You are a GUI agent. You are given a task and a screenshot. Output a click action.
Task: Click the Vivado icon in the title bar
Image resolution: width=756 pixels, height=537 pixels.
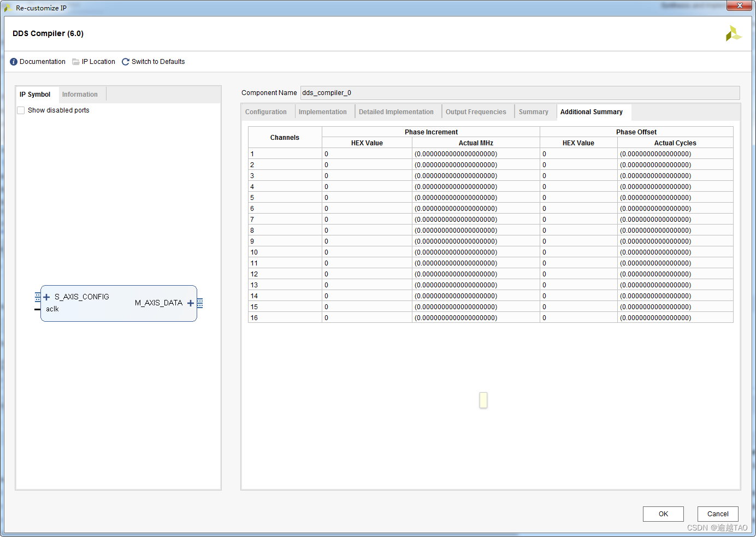(x=8, y=8)
